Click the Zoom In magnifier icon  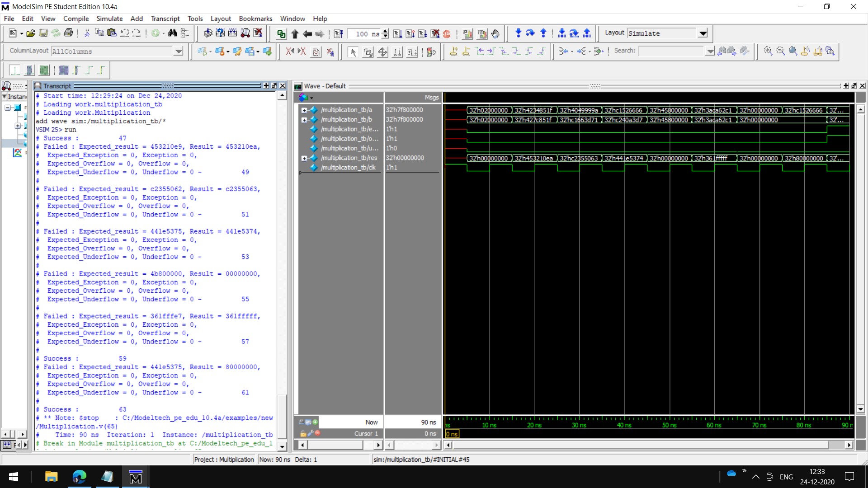pos(768,51)
